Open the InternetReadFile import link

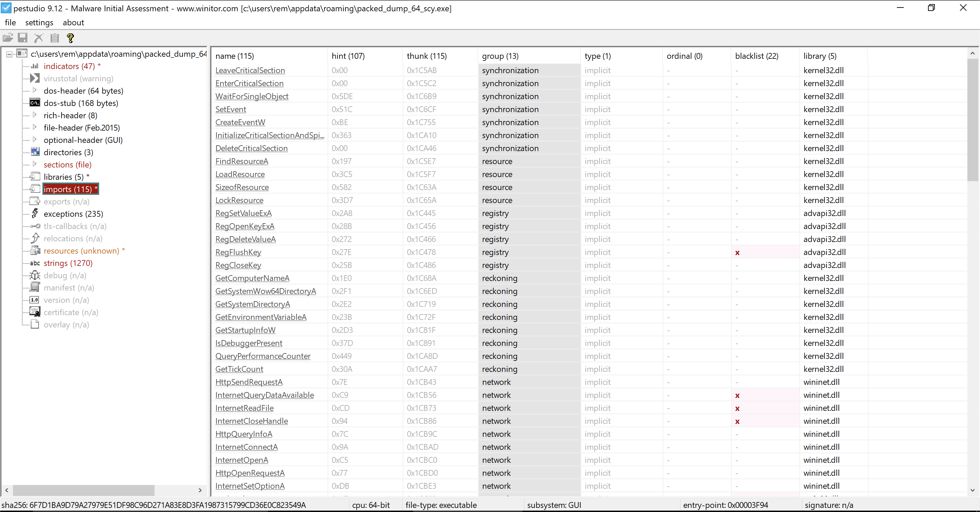(x=244, y=408)
